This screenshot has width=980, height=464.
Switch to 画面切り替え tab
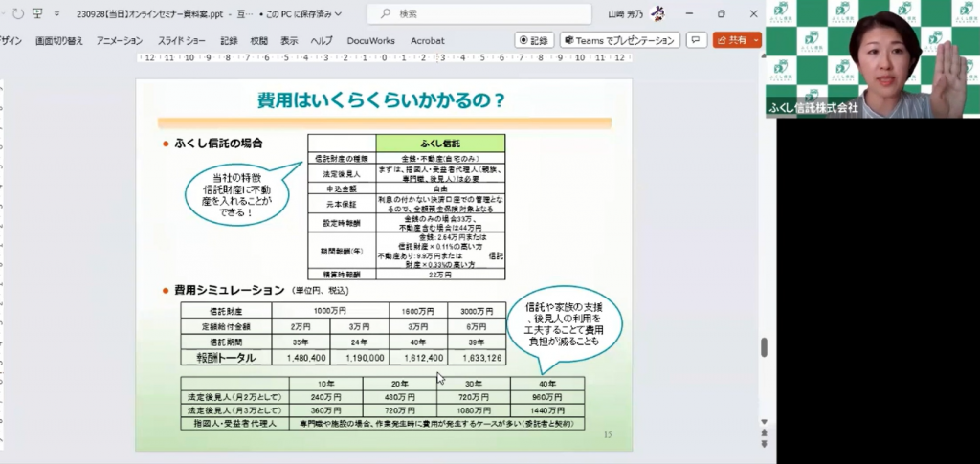[58, 40]
